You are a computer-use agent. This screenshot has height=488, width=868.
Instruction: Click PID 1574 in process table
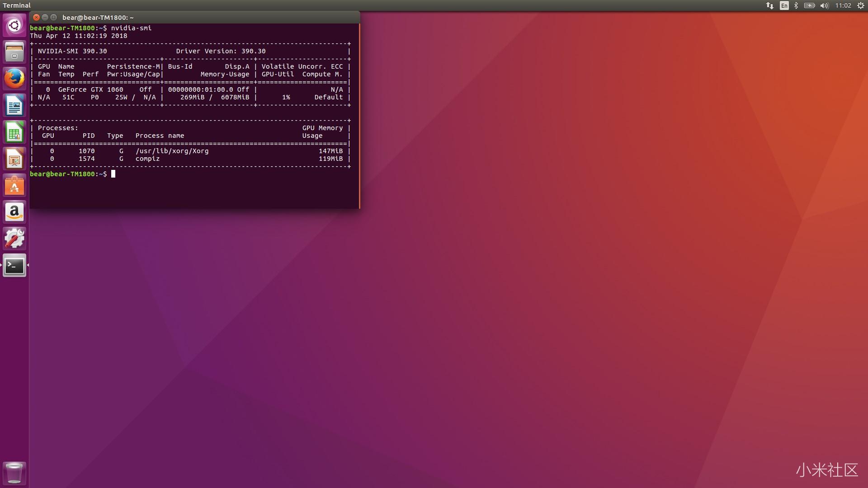[87, 159]
